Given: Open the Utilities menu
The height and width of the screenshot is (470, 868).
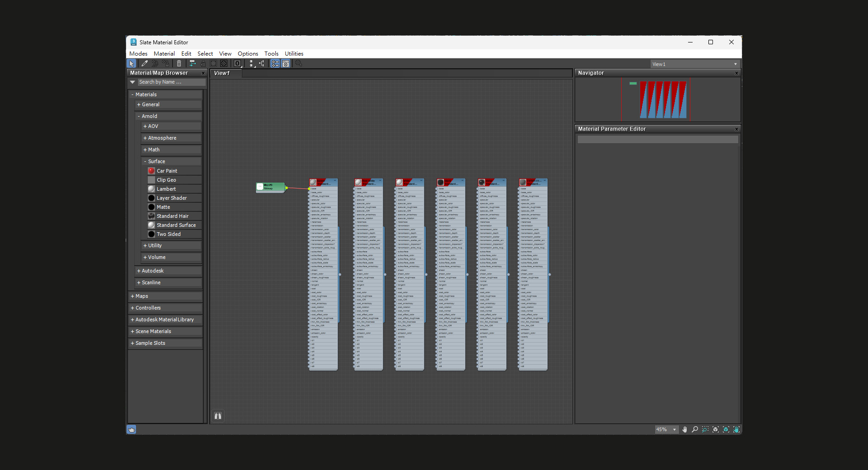Looking at the screenshot, I should coord(294,54).
